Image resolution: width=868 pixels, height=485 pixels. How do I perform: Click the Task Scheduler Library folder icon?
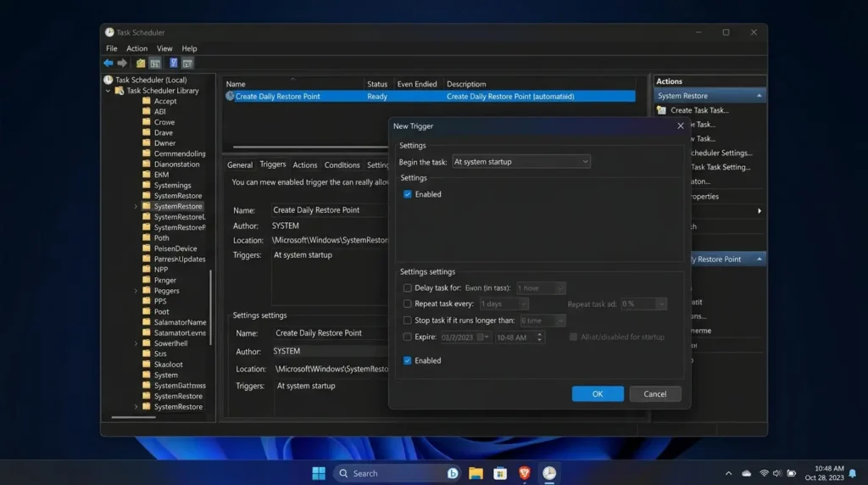[119, 90]
